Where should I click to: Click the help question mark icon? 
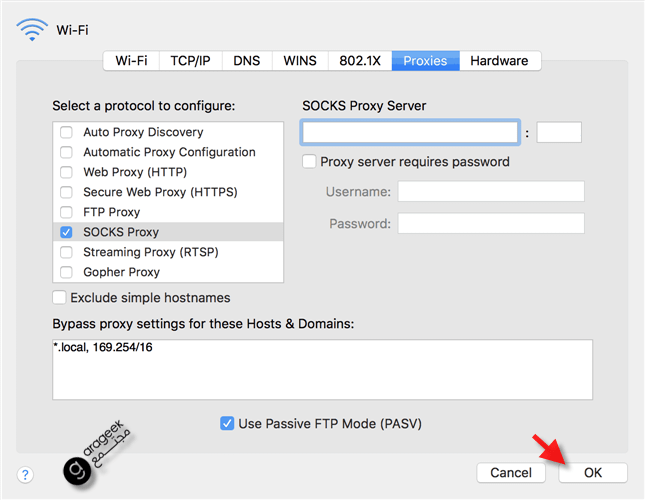(25, 475)
